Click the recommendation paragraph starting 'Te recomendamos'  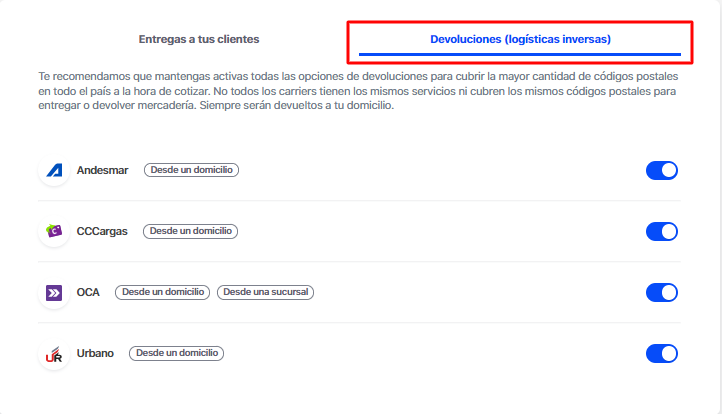click(x=358, y=91)
